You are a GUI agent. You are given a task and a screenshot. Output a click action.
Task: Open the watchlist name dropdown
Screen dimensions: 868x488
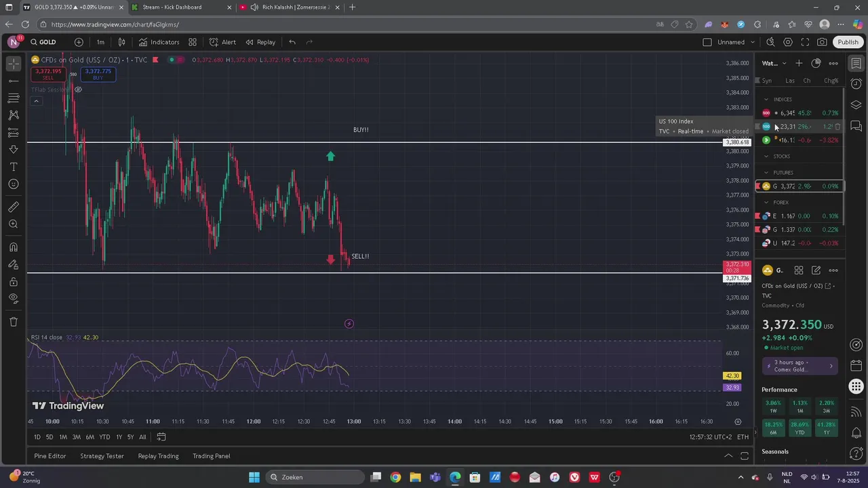pos(774,63)
